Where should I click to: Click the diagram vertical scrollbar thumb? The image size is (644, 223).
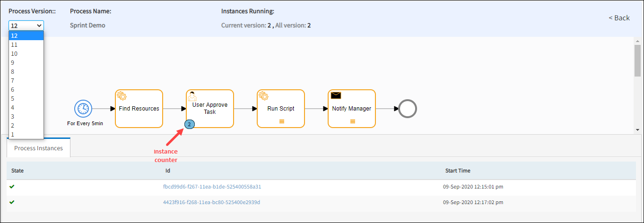pos(637,60)
